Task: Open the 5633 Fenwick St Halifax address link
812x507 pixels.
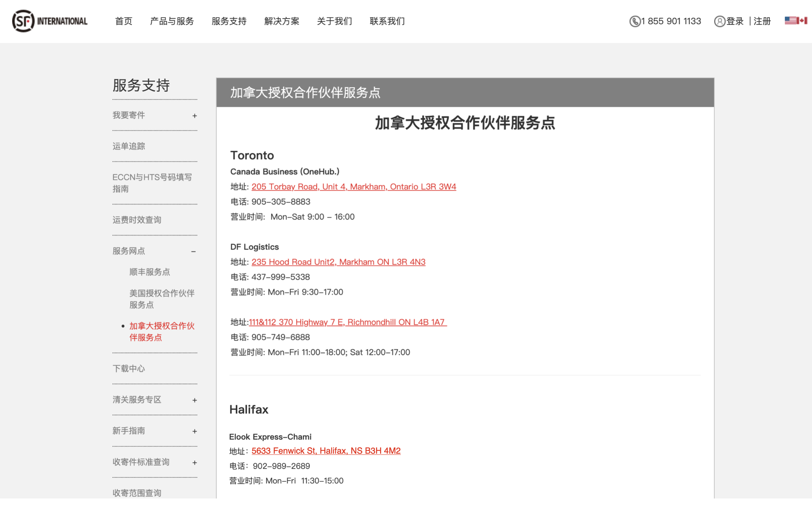Action: 326,451
